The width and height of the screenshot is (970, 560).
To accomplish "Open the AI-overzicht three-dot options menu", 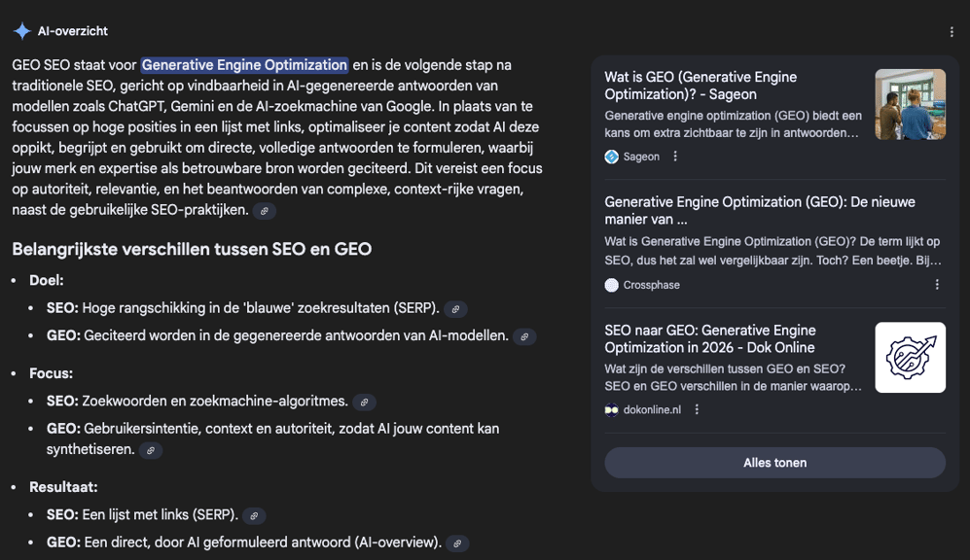I will pyautogui.click(x=952, y=32).
